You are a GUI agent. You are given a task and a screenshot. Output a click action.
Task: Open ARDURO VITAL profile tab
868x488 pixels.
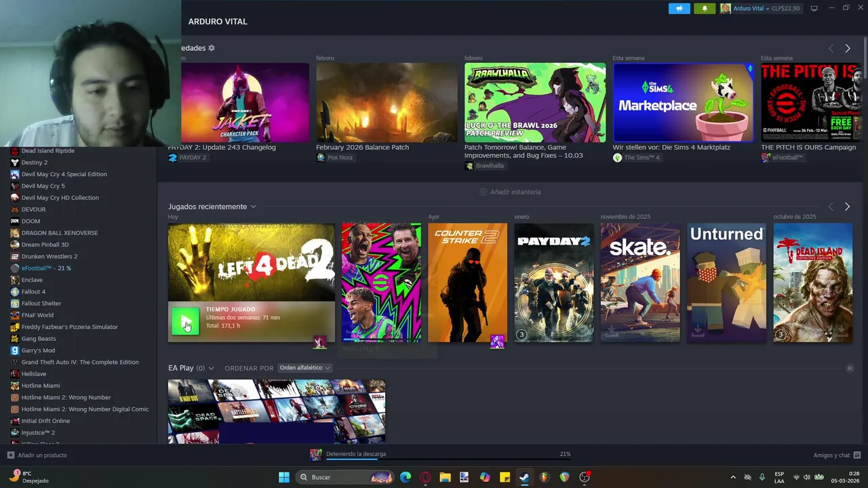[218, 22]
